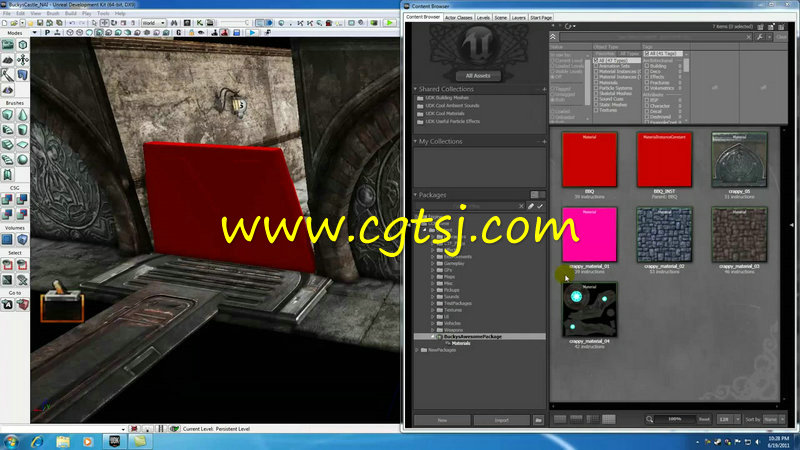The image size is (800, 450).
Task: Open Windows Media Player taskbar icon
Action: (x=88, y=441)
